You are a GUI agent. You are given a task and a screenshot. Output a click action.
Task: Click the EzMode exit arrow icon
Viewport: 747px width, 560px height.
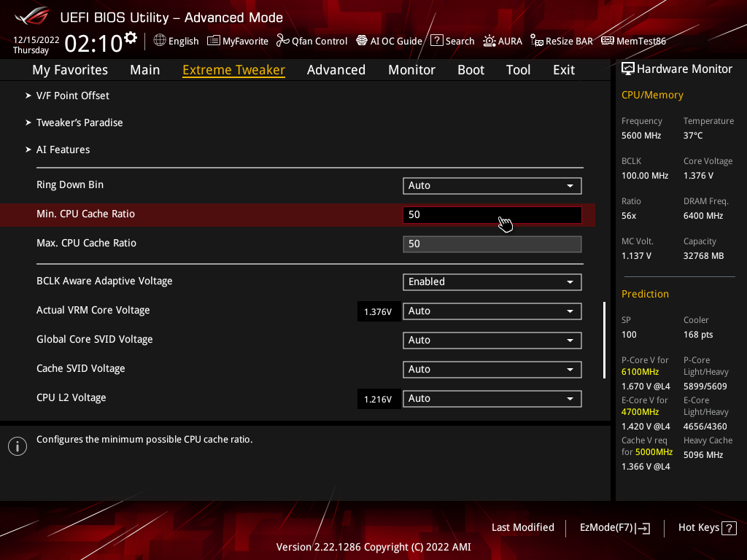tap(643, 528)
